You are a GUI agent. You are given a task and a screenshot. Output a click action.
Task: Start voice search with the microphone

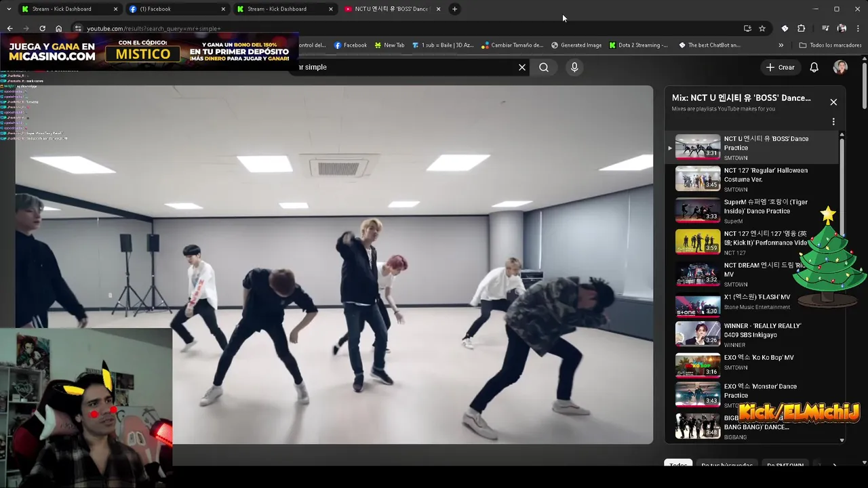click(574, 67)
